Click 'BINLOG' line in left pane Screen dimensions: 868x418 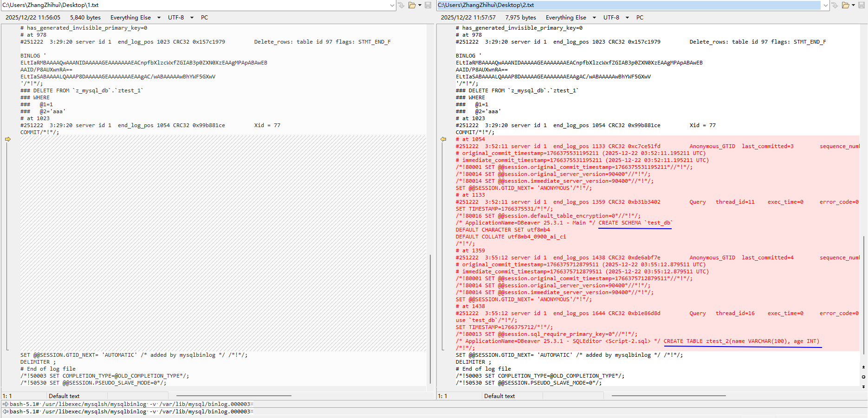(x=33, y=56)
